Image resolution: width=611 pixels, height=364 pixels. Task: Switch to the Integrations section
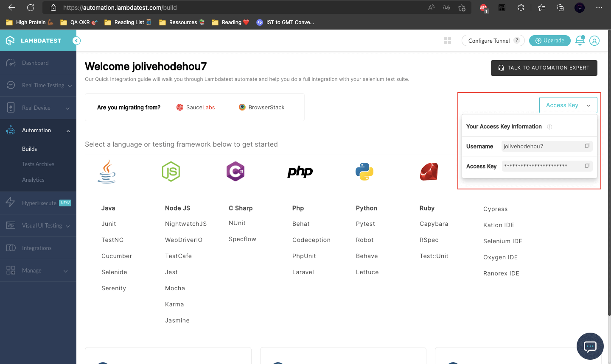pos(36,248)
